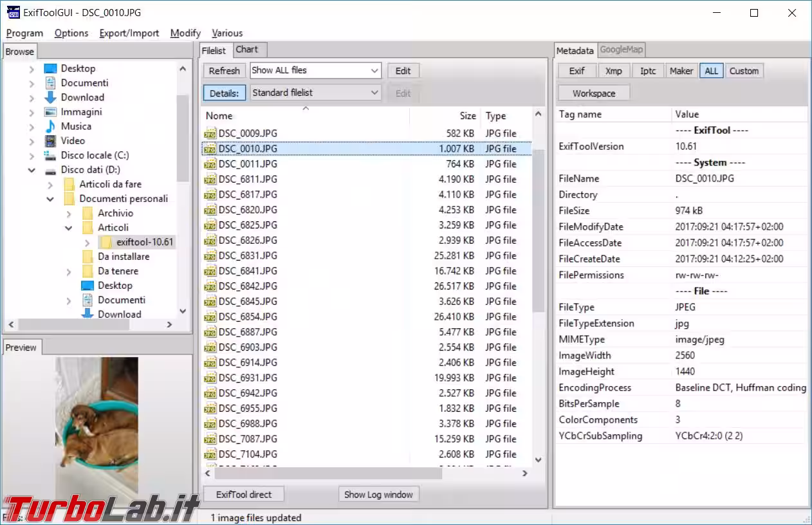Screen dimensions: 812x525
Task: Click the JPG icon of DSC_0009.JPG
Action: pos(210,133)
